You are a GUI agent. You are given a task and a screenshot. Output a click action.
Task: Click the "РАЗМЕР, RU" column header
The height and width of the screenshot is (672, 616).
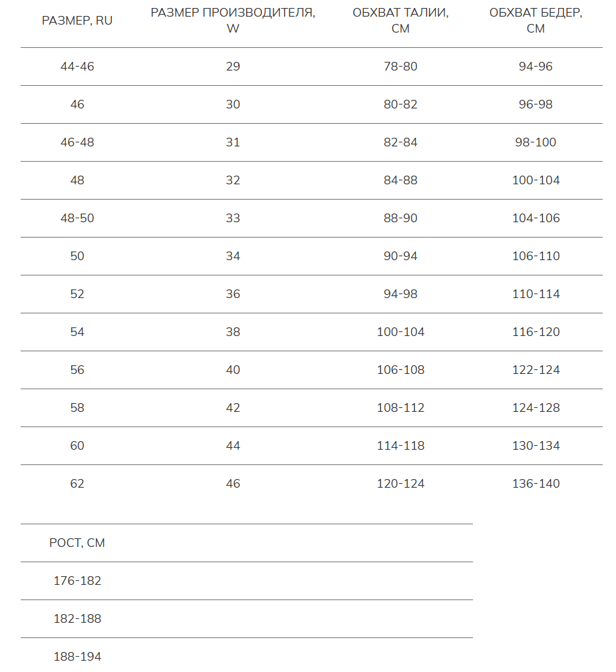(x=77, y=21)
